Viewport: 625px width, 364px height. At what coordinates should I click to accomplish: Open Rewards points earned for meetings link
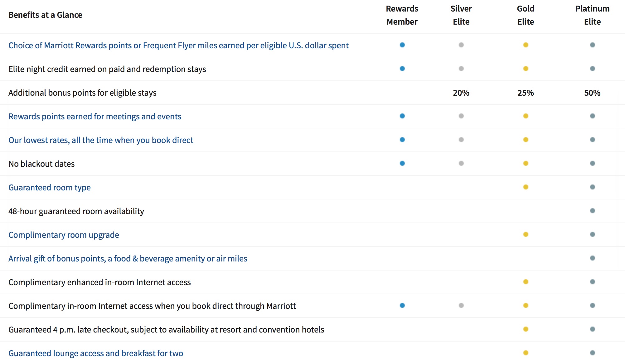pos(95,117)
